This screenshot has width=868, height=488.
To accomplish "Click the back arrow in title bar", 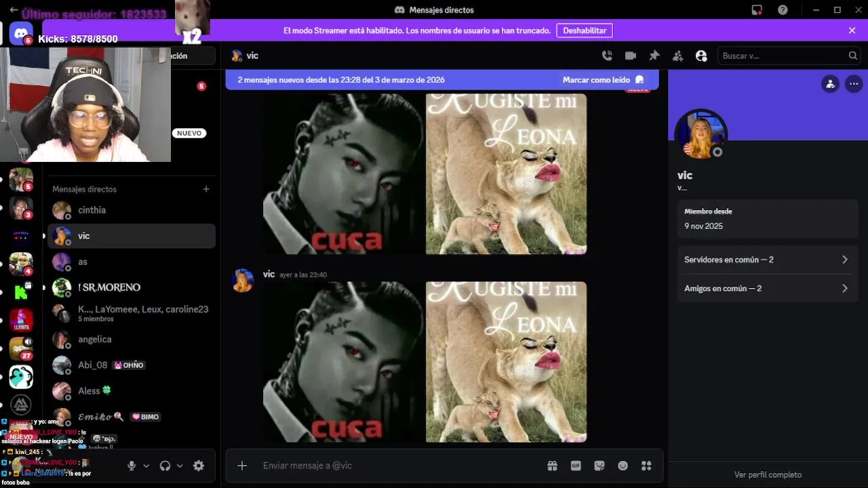I will [13, 9].
